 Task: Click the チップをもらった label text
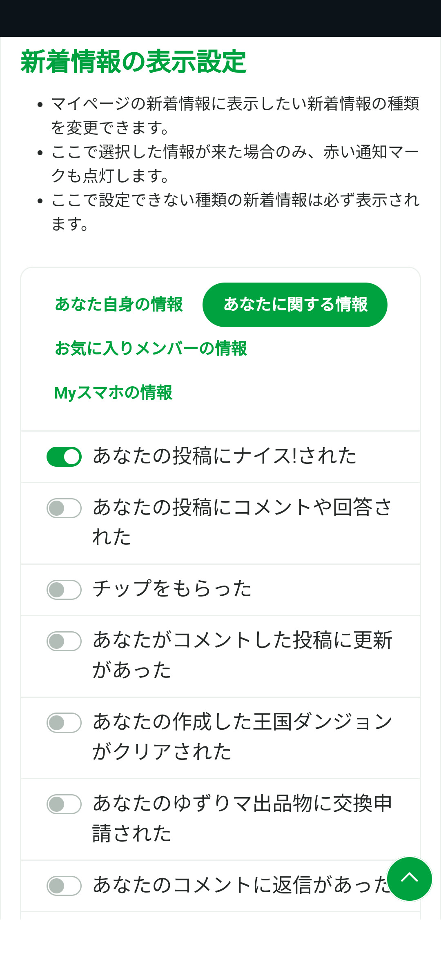click(172, 589)
